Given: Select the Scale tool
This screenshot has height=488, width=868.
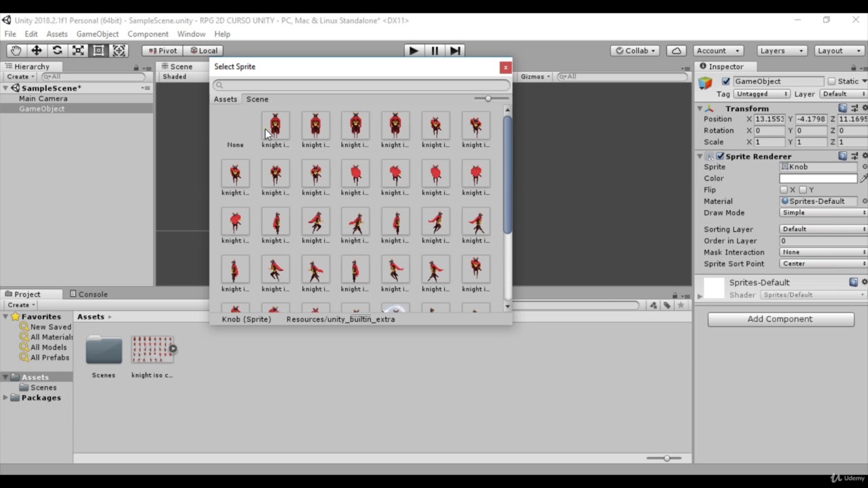Looking at the screenshot, I should point(78,51).
